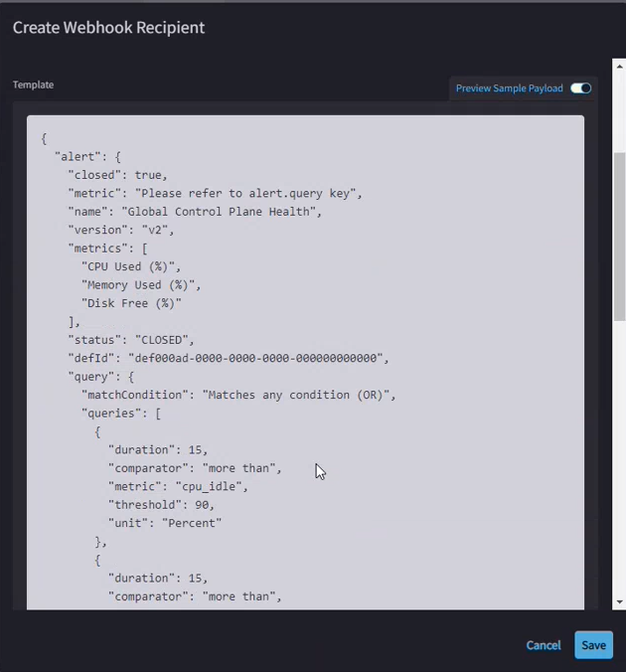This screenshot has height=672, width=626.
Task: Click the "matchCondition" line
Action: pyautogui.click(x=238, y=395)
